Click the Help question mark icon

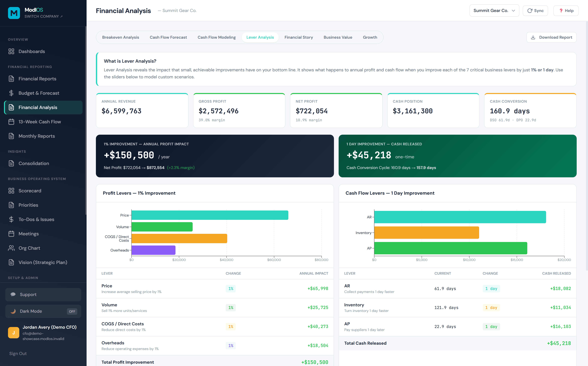coord(561,11)
